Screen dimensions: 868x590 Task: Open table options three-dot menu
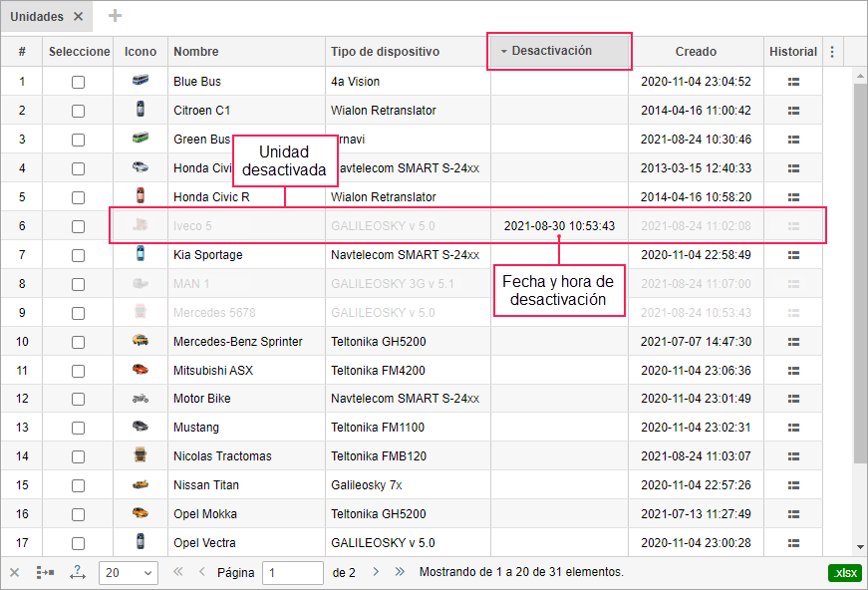click(x=832, y=52)
